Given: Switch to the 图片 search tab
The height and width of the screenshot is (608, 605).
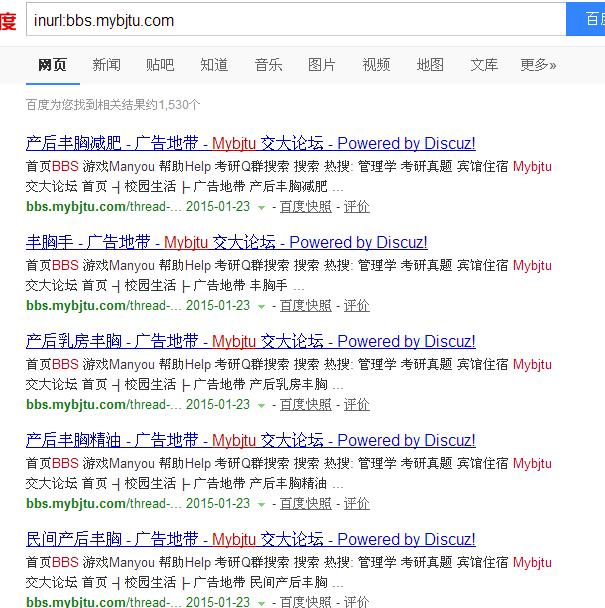Looking at the screenshot, I should click(322, 65).
